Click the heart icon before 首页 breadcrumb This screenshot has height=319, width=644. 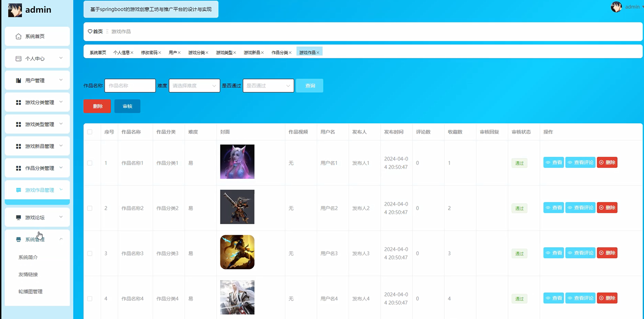pos(90,31)
